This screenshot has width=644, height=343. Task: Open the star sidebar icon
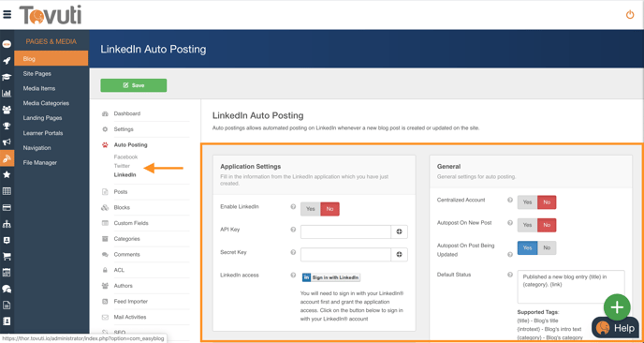[7, 175]
